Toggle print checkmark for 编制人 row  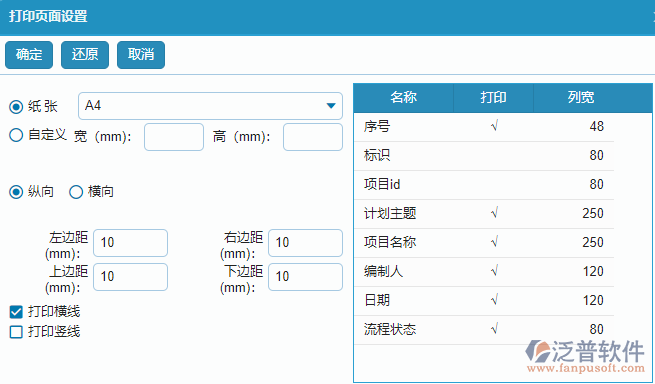494,272
